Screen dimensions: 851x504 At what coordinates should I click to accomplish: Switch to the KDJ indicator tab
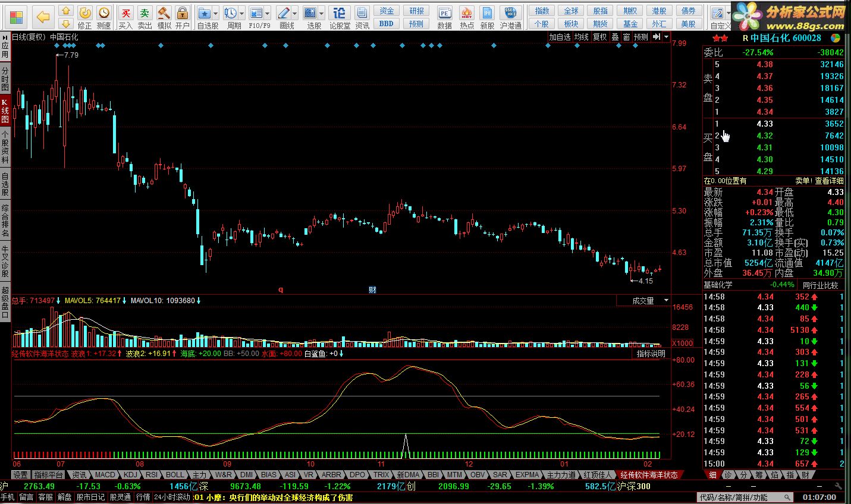131,475
